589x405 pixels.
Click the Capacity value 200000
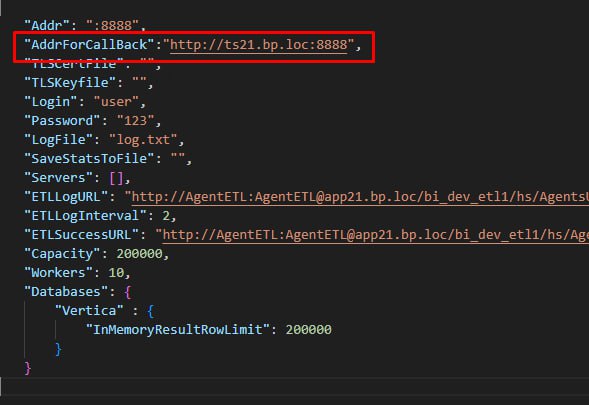[139, 254]
